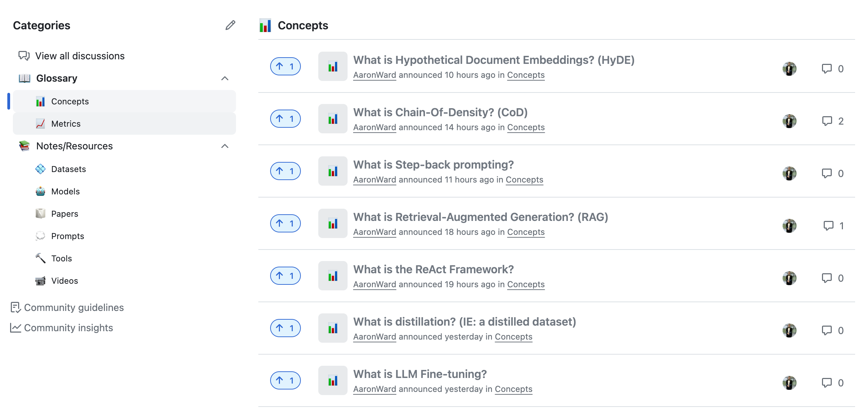868x416 pixels.
Task: Open the Papers category
Action: [x=64, y=214]
